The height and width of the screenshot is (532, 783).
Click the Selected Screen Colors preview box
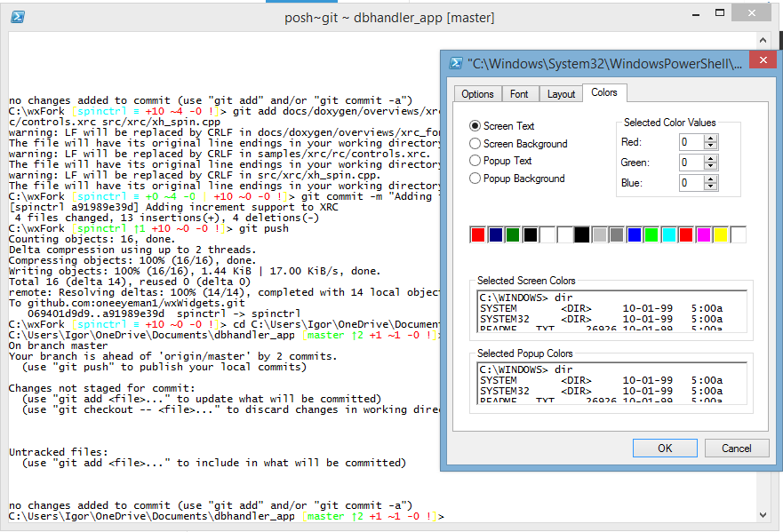(611, 311)
